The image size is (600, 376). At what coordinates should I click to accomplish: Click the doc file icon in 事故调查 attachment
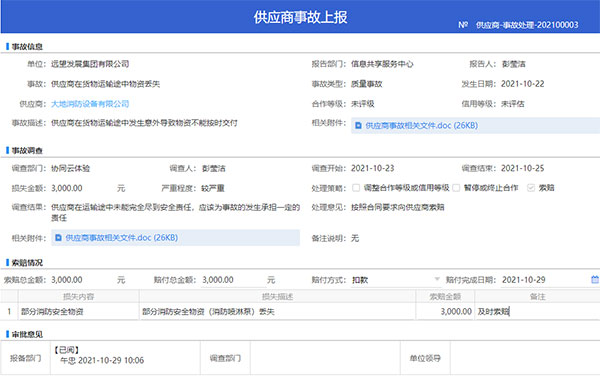[x=58, y=238]
